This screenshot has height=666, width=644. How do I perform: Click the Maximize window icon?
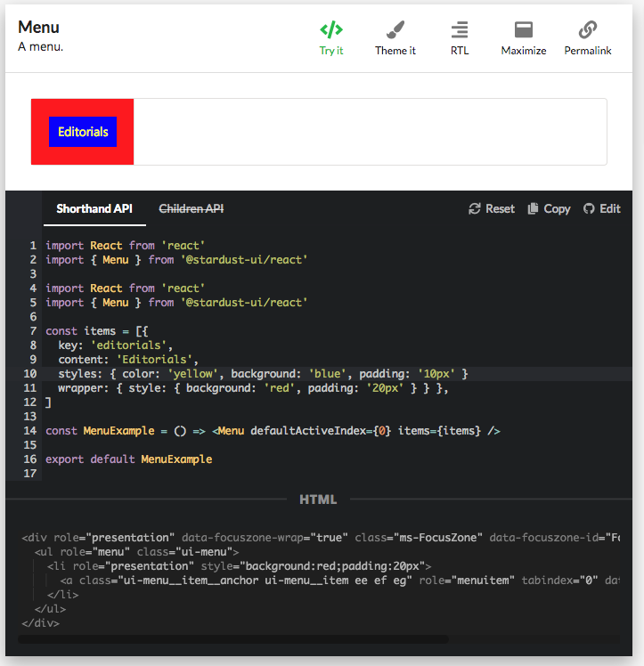524,29
